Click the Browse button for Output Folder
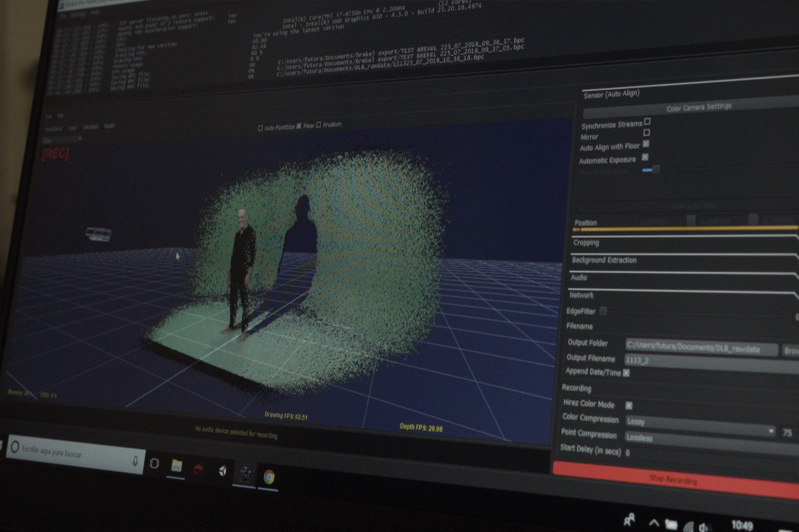The height and width of the screenshot is (532, 799). click(x=790, y=351)
